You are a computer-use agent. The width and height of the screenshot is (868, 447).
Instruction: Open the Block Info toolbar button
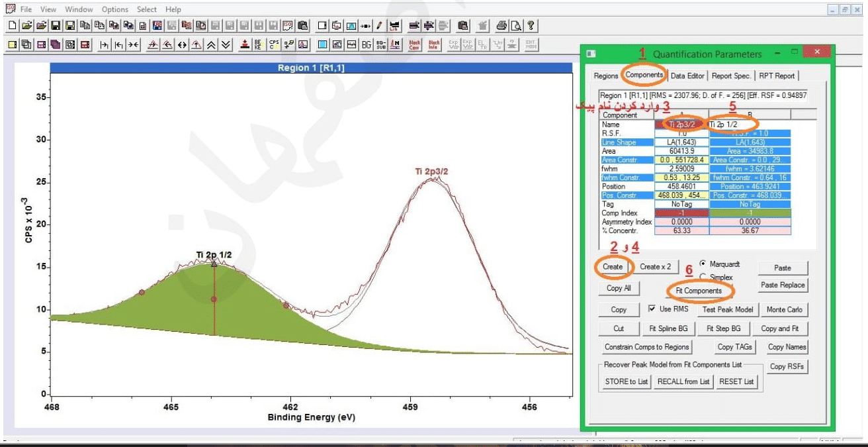click(434, 45)
